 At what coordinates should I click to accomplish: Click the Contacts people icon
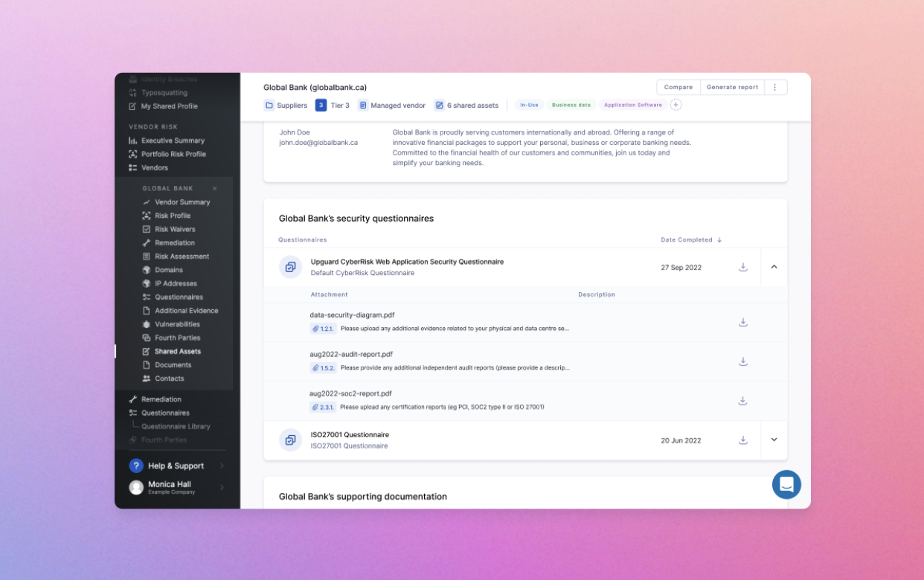tap(147, 378)
